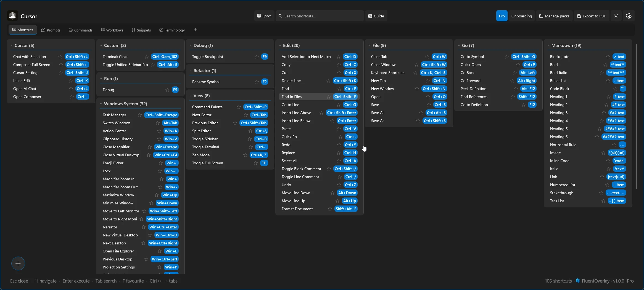Click the Cursor app logo
Viewport: 644px width, 290px height.
12,16
